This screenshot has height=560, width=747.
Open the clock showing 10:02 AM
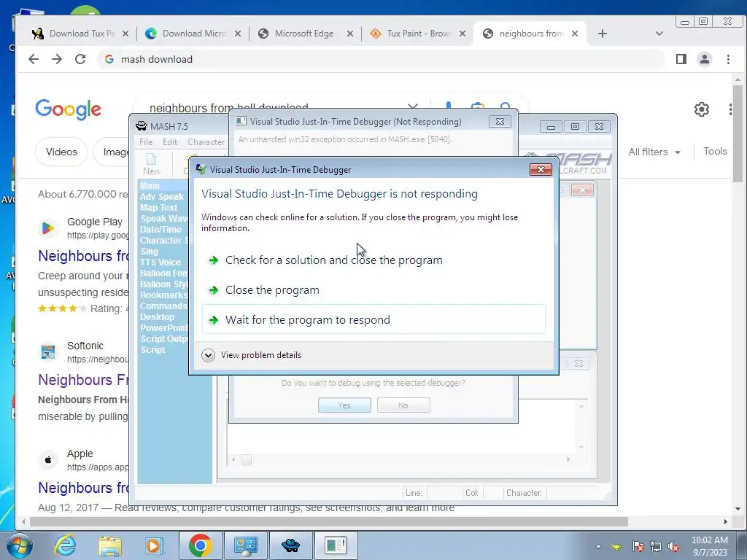(x=709, y=545)
